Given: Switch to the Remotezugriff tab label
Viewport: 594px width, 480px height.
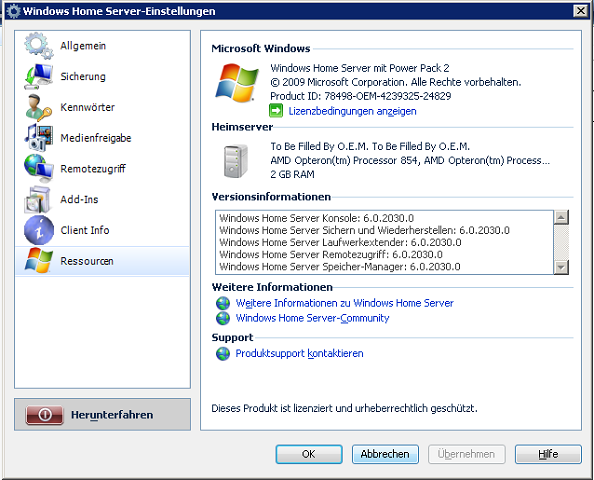Looking at the screenshot, I should (x=93, y=169).
